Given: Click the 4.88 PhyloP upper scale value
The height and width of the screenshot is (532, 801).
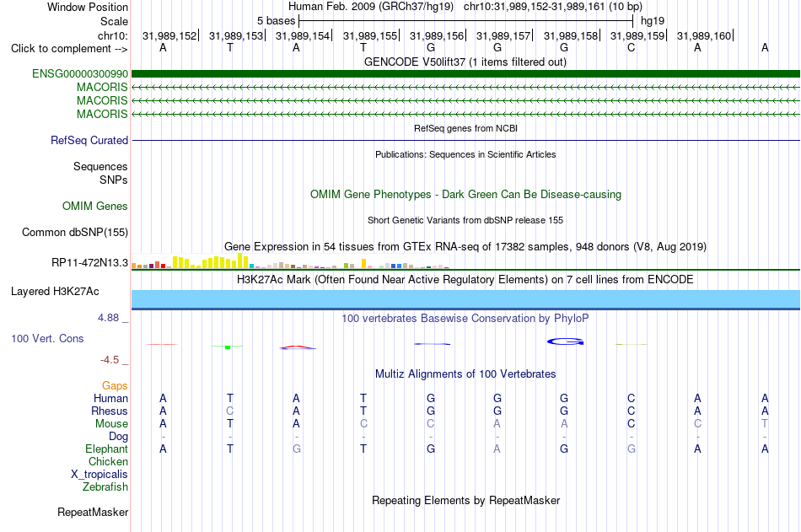Looking at the screenshot, I should 108,318.
